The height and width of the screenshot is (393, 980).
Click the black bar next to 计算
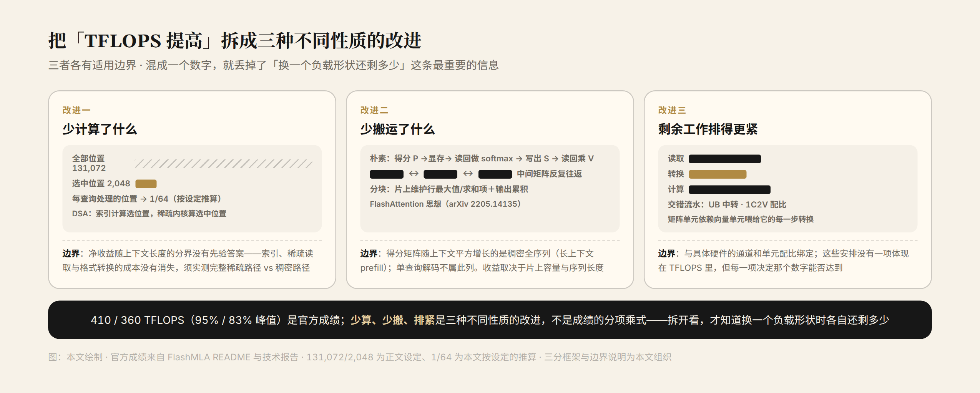click(730, 189)
